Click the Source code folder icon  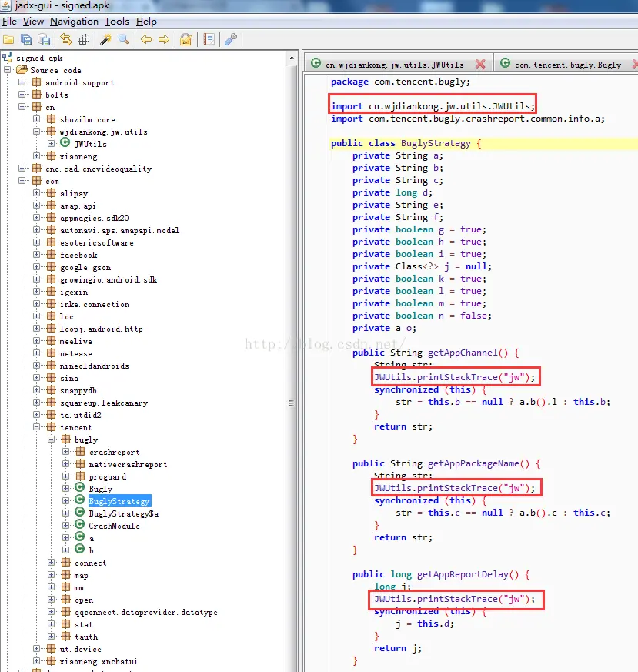(x=22, y=69)
